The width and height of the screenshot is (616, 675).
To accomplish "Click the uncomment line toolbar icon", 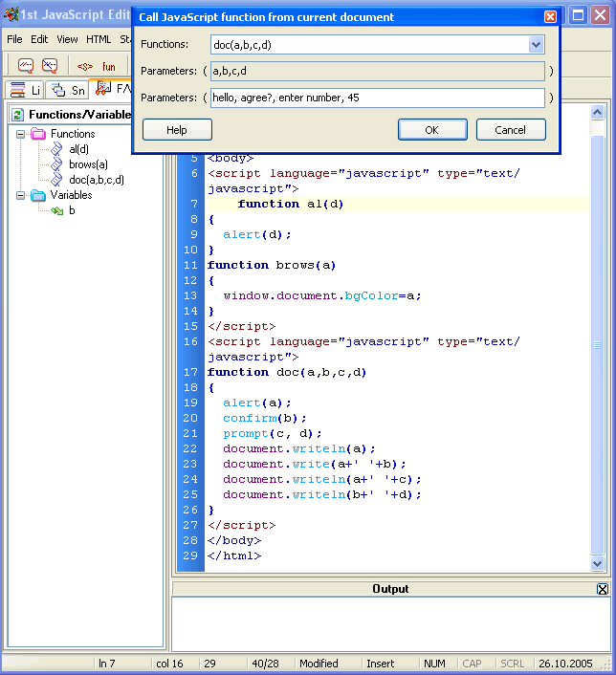I will pos(50,65).
